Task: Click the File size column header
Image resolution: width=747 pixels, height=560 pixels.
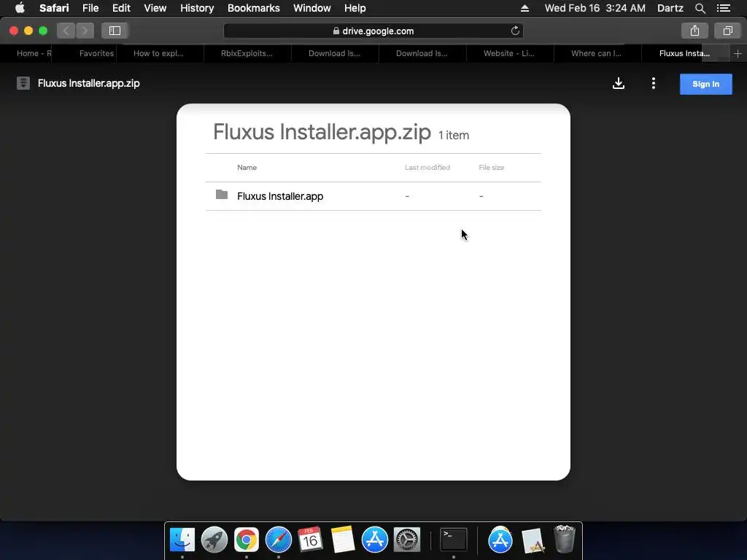Action: click(491, 168)
